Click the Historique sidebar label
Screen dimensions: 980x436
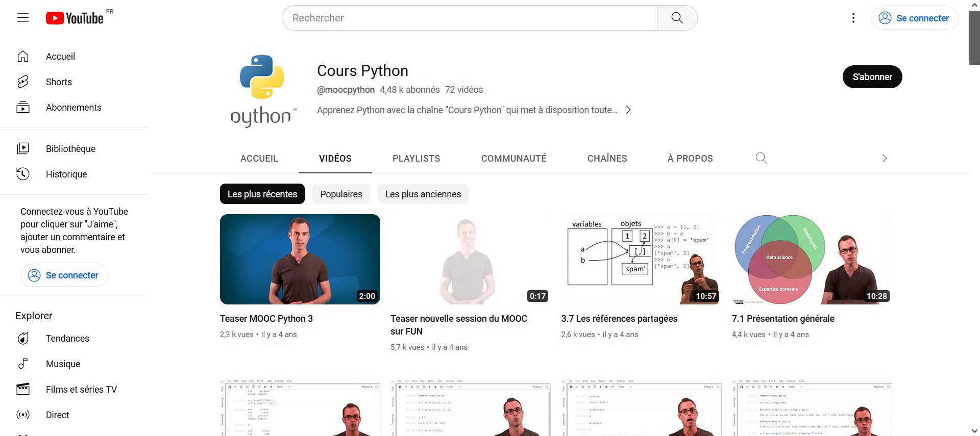coord(66,174)
